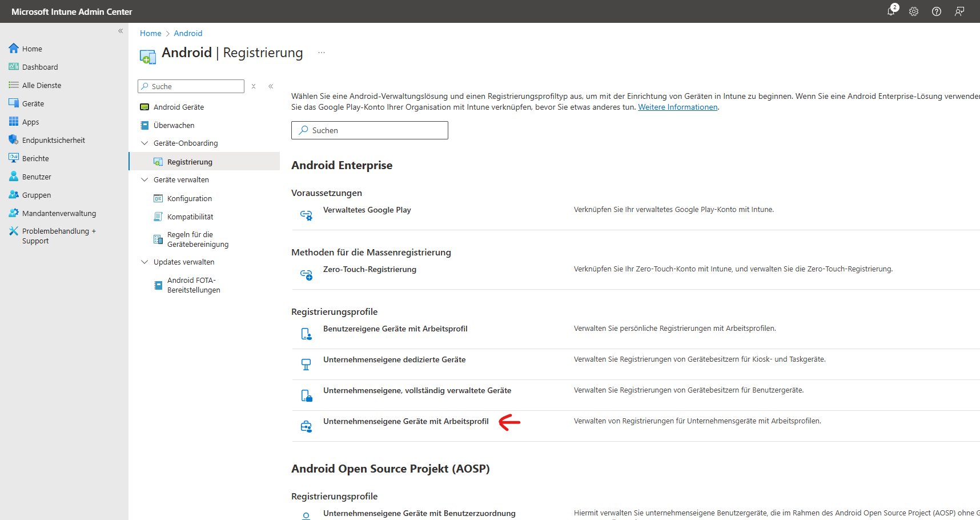980x520 pixels.
Task: Open Verwaltetes Google Play
Action: click(x=367, y=210)
